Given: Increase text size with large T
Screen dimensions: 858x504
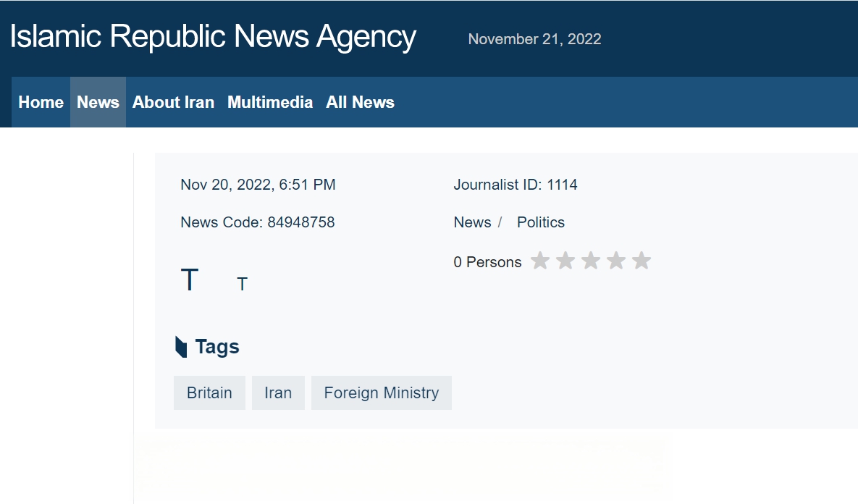Looking at the screenshot, I should [189, 280].
